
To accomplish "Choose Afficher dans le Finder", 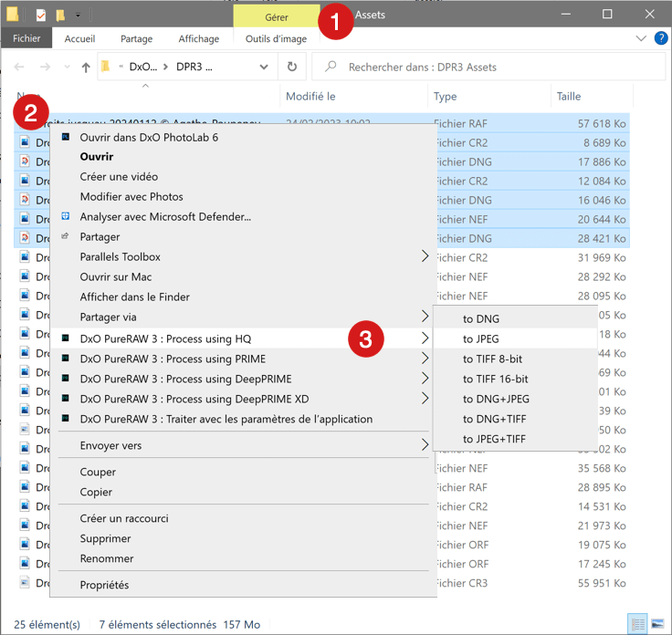I will [134, 297].
